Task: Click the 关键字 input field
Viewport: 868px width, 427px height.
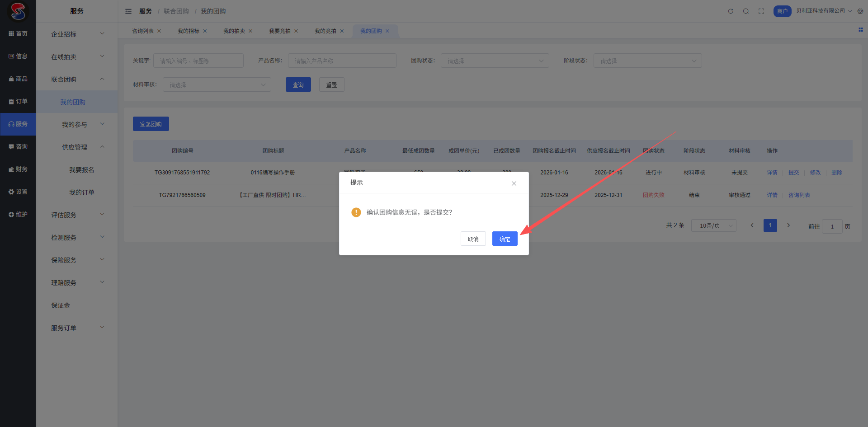Action: (x=198, y=61)
